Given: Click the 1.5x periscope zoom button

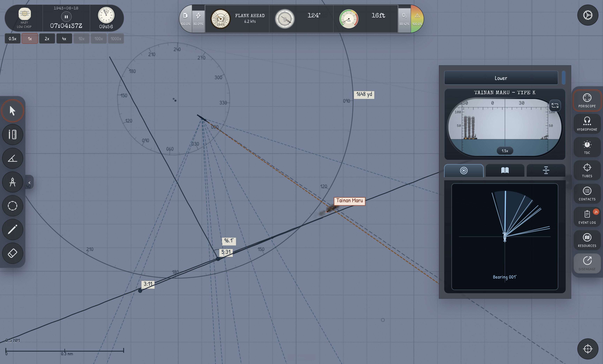Looking at the screenshot, I should (x=505, y=151).
